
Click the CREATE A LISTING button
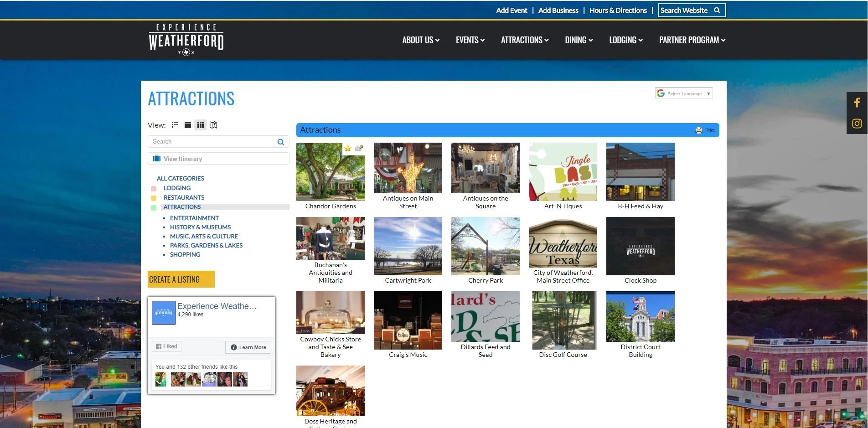click(x=181, y=279)
